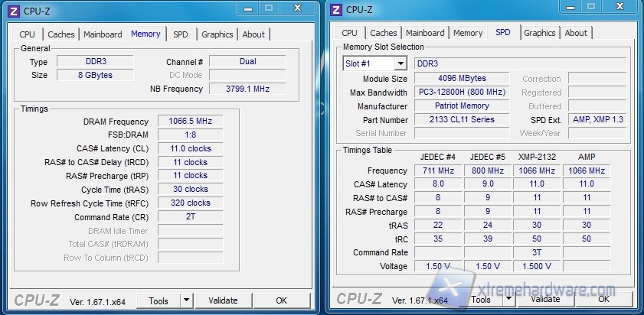This screenshot has width=644, height=315.
Task: Click CPU-Z app icon in left window title bar
Action: tap(13, 10)
